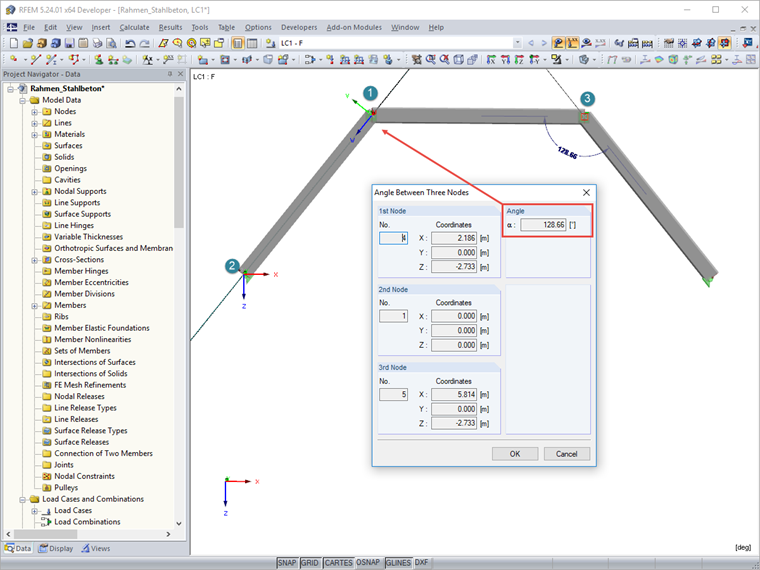
Task: Expand the Materials tree folder
Action: pyautogui.click(x=34, y=135)
